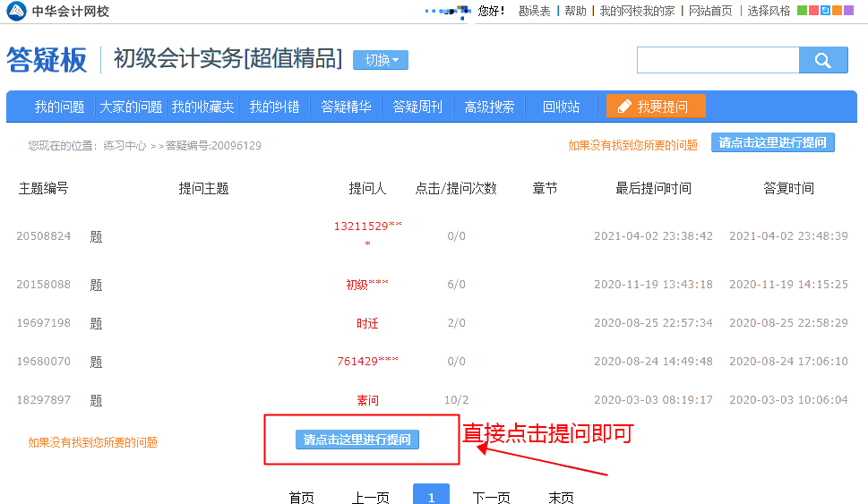Open 回收站 in navigation bar

click(561, 107)
